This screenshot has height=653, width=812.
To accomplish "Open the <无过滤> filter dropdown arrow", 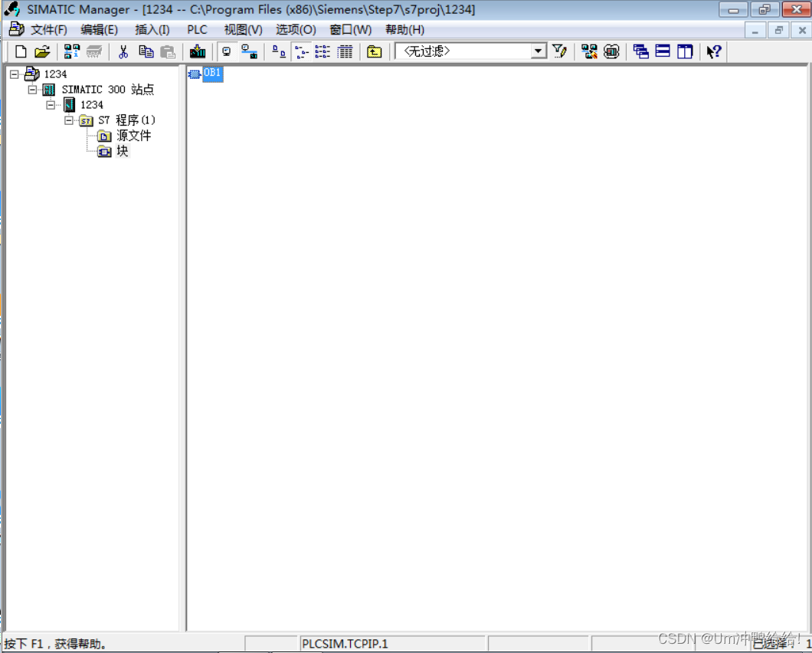I will 539,51.
